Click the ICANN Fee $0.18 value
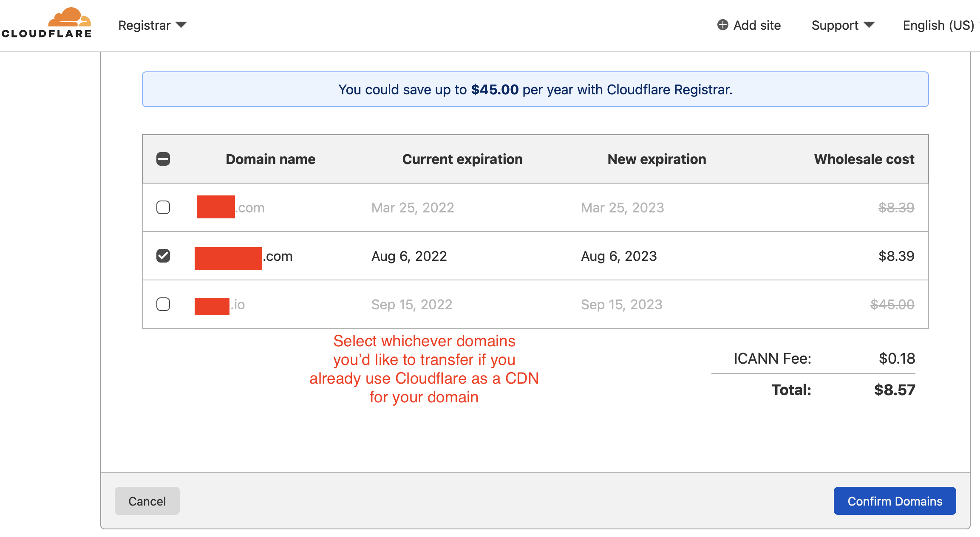Screen dimensions: 980x537 (x=897, y=359)
